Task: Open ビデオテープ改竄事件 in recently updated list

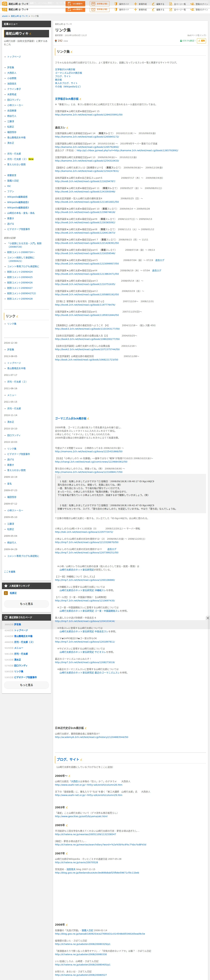Action: pos(26,678)
